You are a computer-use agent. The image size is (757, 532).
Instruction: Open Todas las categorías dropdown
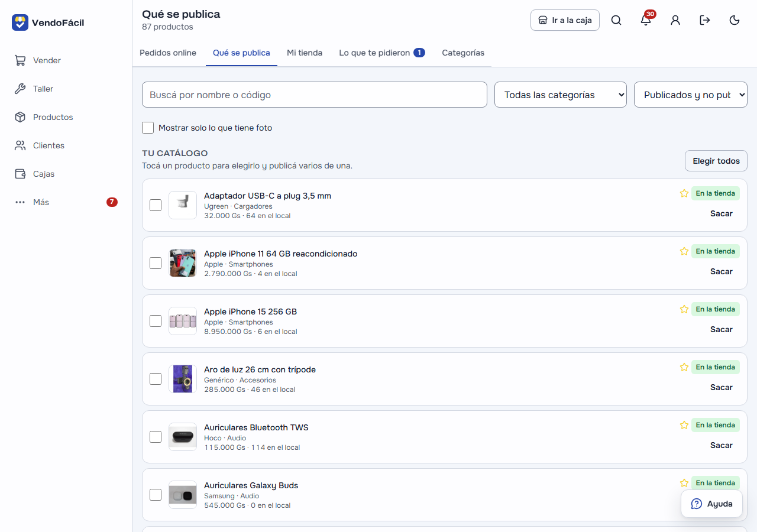561,95
